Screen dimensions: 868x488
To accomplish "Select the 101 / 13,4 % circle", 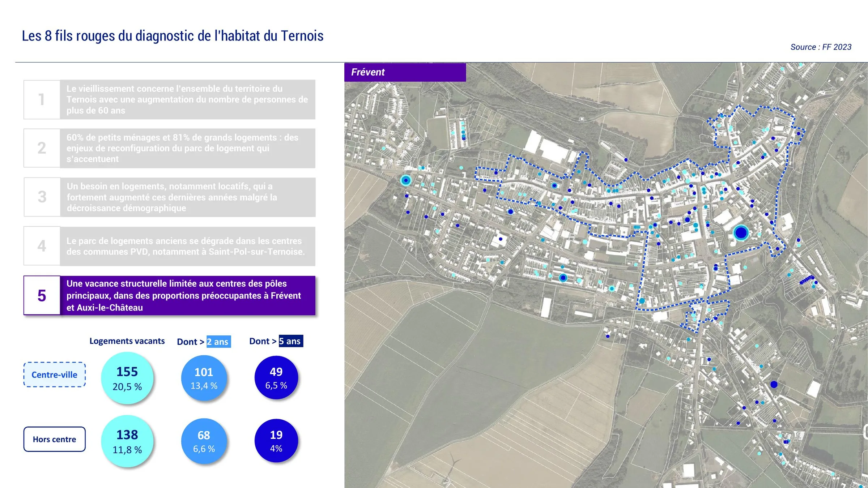I will [x=204, y=378].
